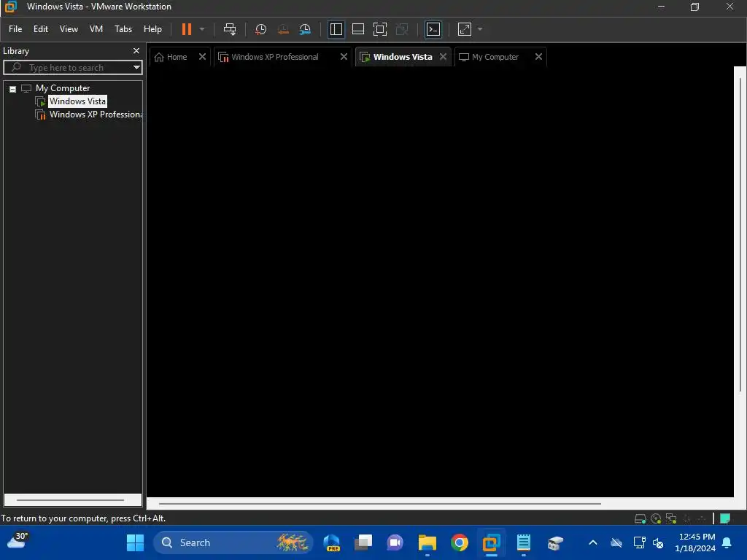This screenshot has width=747, height=560.
Task: Close the My Computer tab
Action: pyautogui.click(x=538, y=57)
